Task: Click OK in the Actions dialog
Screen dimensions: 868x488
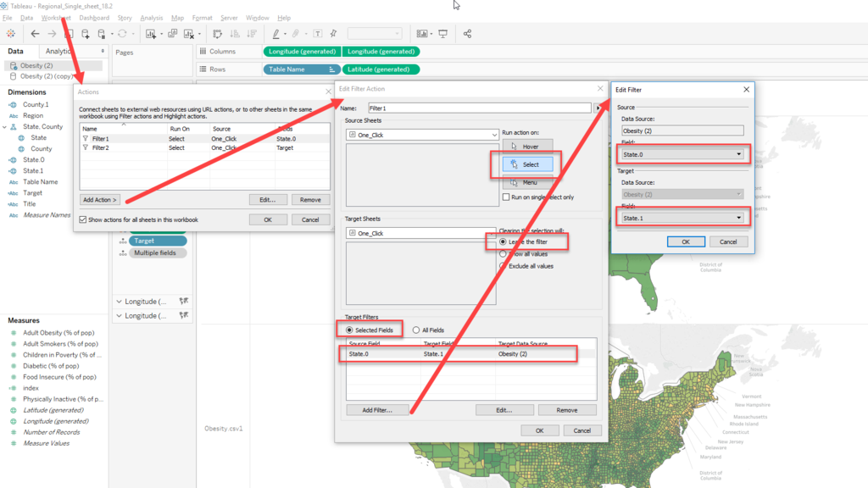Action: pyautogui.click(x=268, y=219)
